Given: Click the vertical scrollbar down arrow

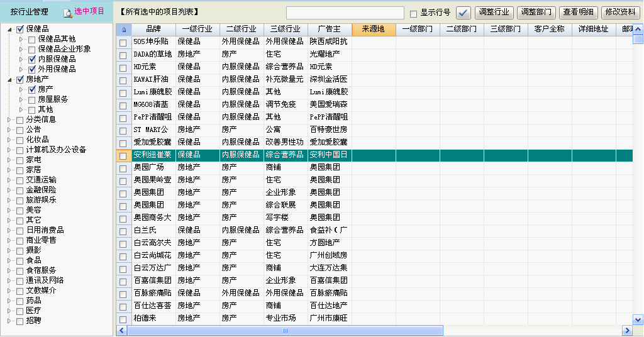Looking at the screenshot, I should point(638,319).
